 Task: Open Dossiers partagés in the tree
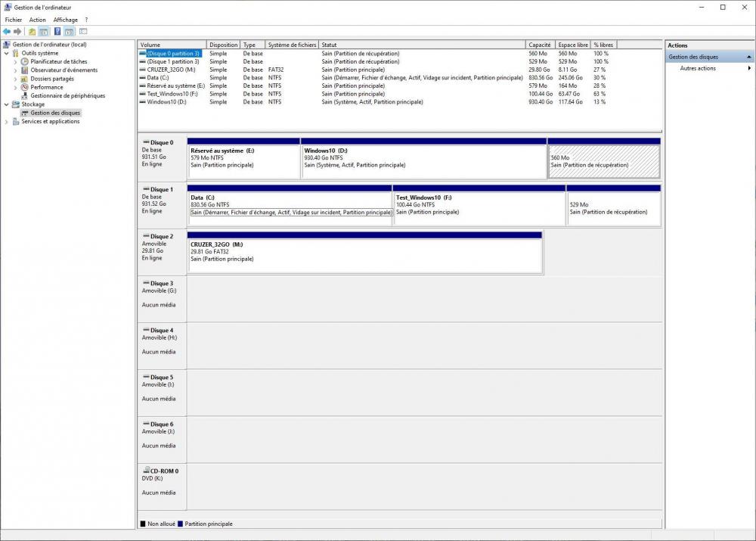point(51,79)
